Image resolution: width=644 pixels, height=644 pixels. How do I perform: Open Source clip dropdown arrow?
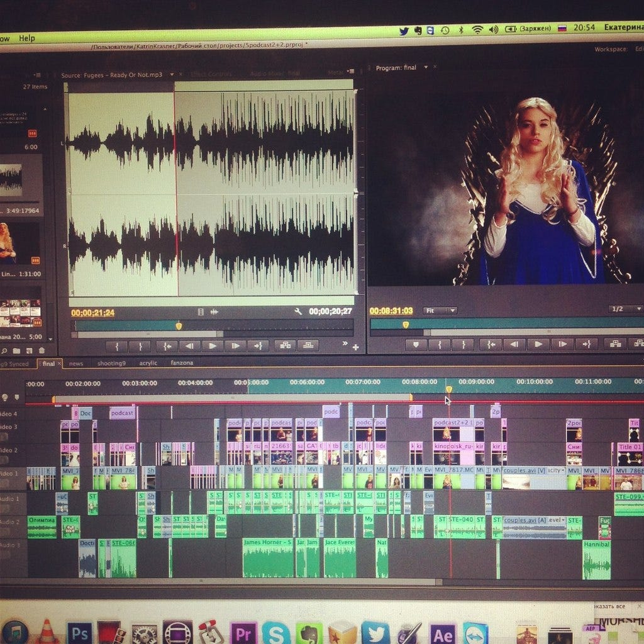[x=172, y=74]
